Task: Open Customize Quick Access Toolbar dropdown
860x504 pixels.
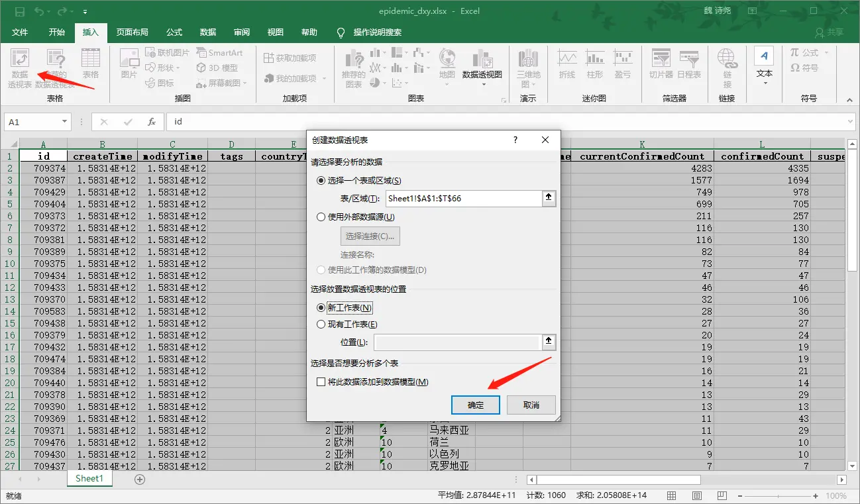Action: (85, 12)
